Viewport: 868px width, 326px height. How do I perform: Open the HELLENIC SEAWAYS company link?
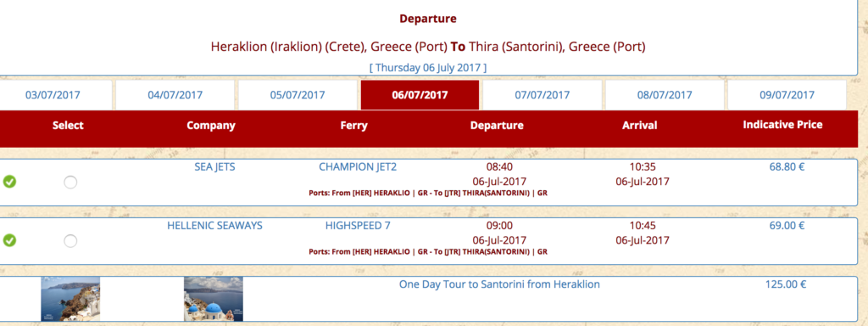[x=214, y=226]
